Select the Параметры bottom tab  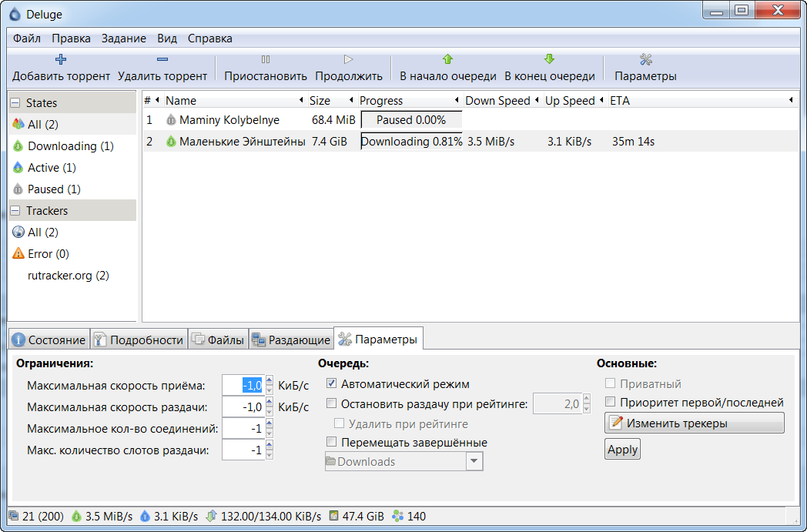pyautogui.click(x=379, y=339)
